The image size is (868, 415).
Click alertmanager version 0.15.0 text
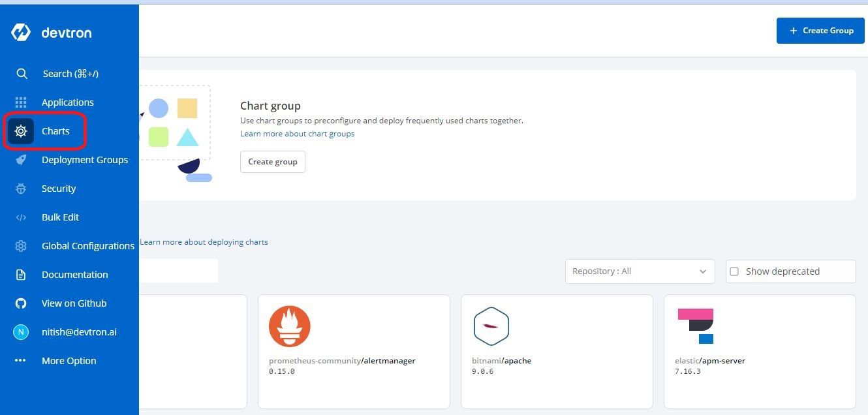[x=282, y=372]
